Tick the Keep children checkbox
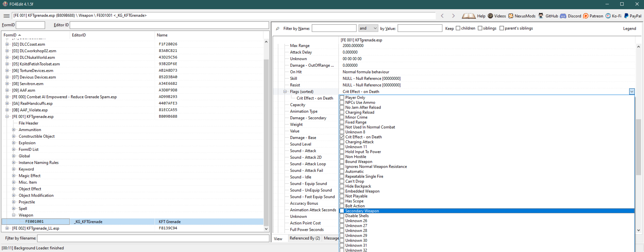The image size is (644, 252). 458,28
